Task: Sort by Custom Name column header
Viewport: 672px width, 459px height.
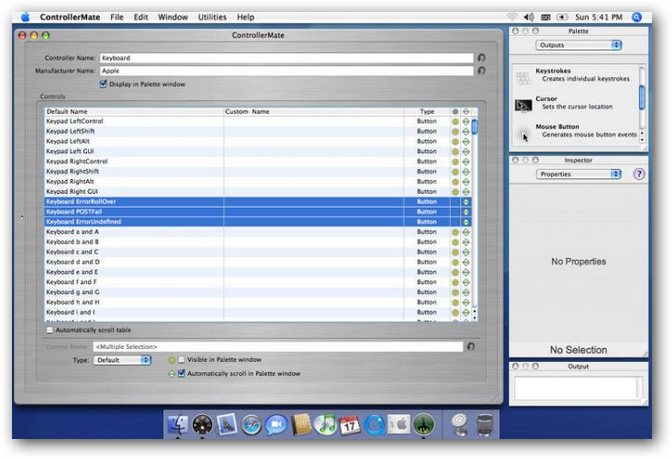Action: (313, 111)
